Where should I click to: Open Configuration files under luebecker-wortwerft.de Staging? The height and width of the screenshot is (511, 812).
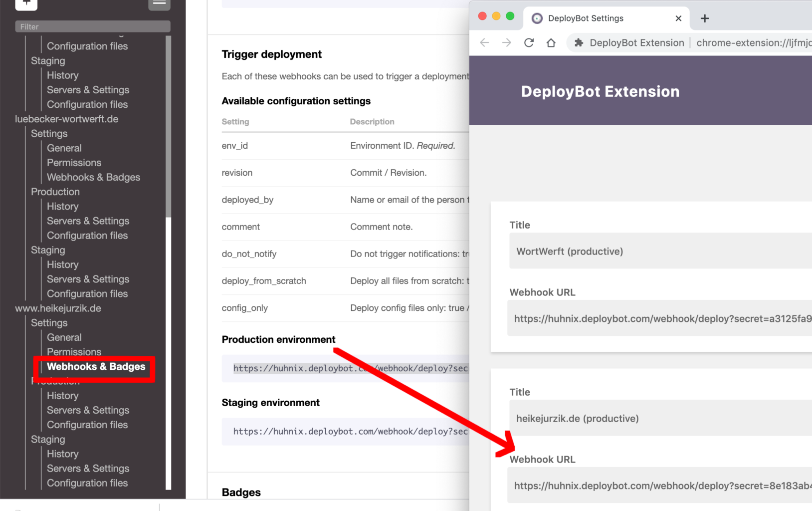point(87,293)
